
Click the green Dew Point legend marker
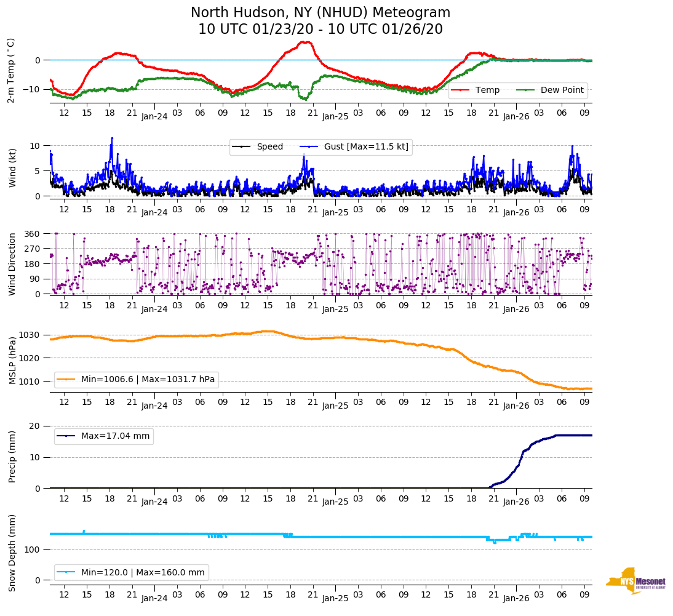pyautogui.click(x=525, y=90)
